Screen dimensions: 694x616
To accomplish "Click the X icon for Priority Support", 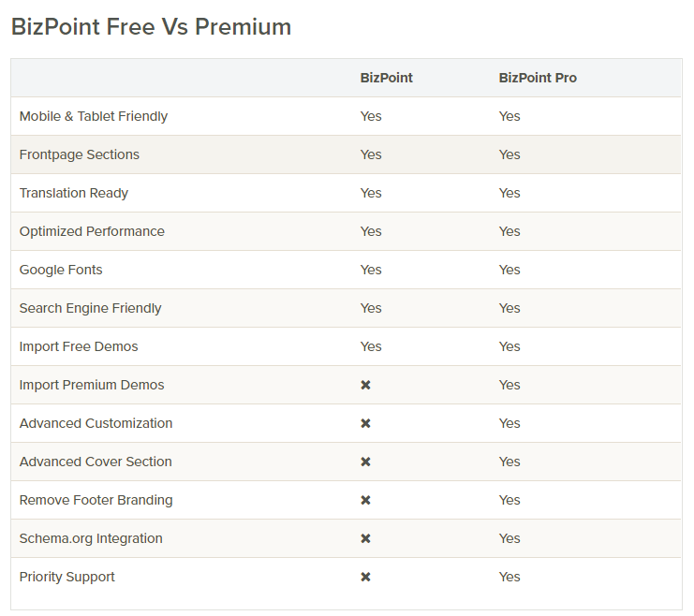I will [x=365, y=577].
